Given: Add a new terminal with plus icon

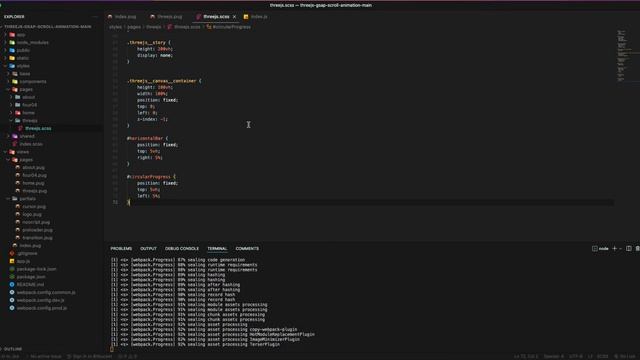Looking at the screenshot, I should (615, 248).
